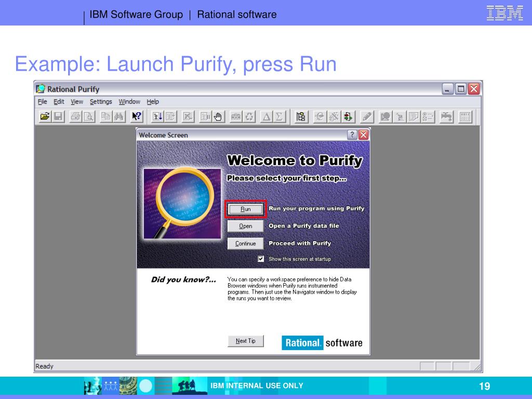This screenshot has width=532, height=399.
Task: Click the red and green arrows toolbar icon
Action: tap(348, 117)
